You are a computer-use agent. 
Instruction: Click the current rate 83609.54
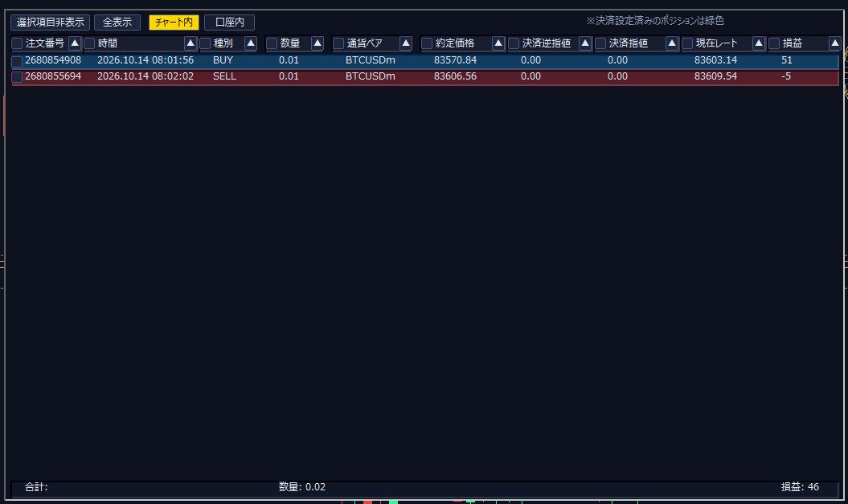click(715, 76)
